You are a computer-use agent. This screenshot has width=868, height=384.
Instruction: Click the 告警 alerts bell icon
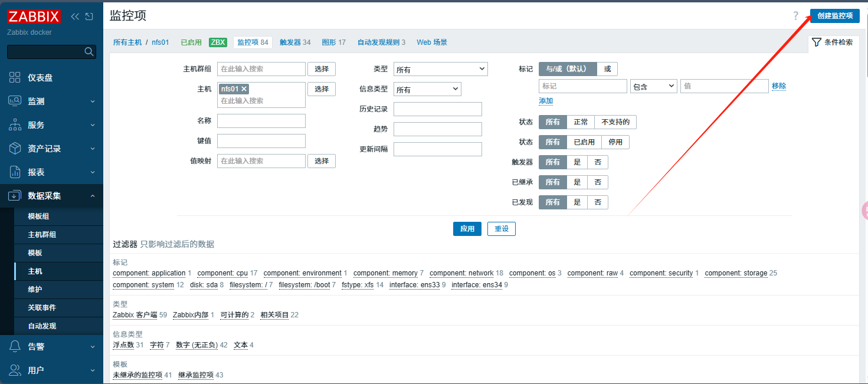coord(15,346)
